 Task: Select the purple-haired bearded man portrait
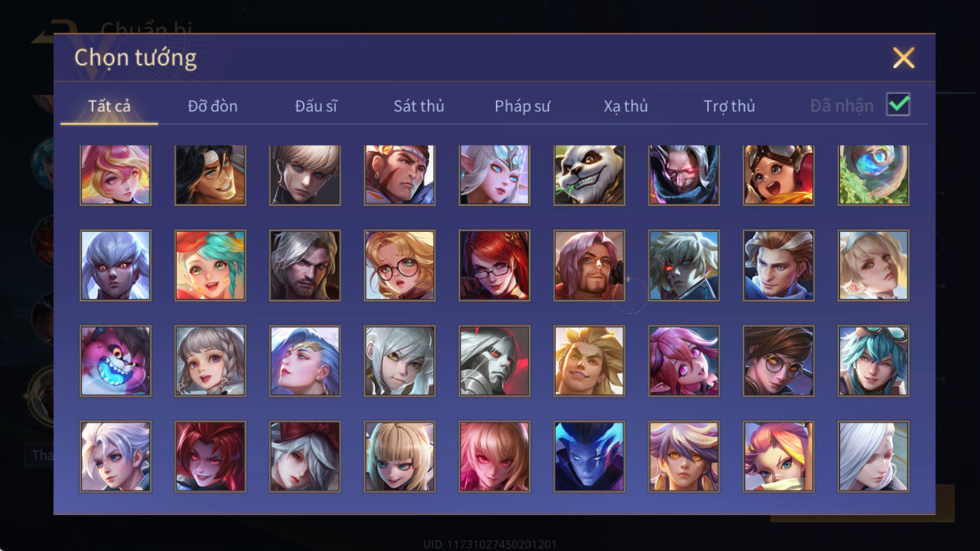[589, 265]
